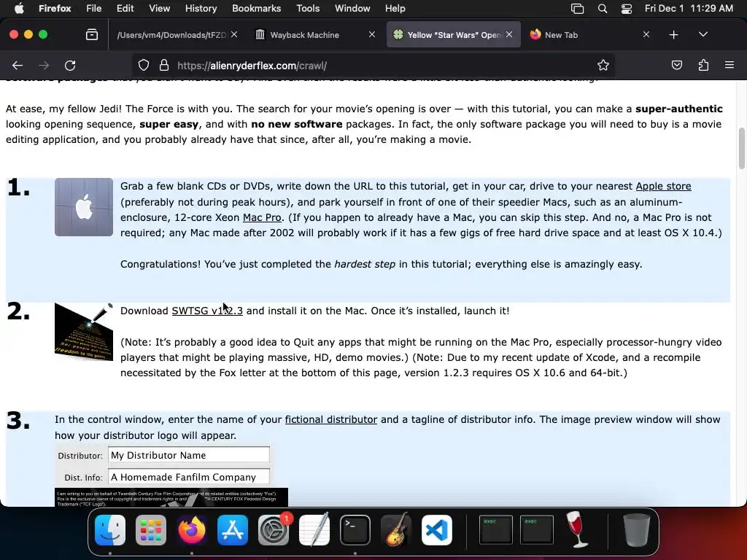747x560 pixels.
Task: Open the Bookmarks menu
Action: (256, 8)
